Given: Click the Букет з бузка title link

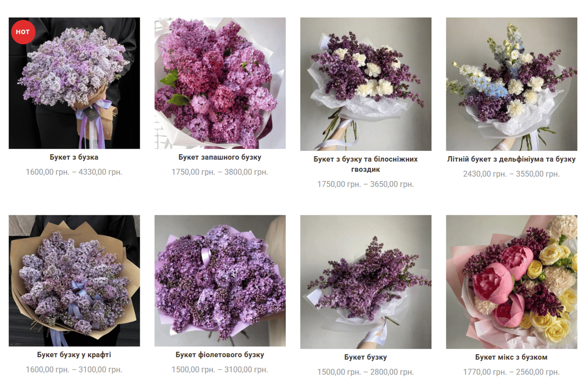Looking at the screenshot, I should (x=74, y=157).
